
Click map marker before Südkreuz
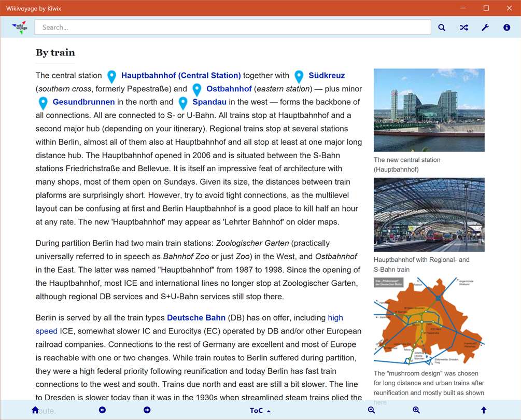[x=299, y=77]
